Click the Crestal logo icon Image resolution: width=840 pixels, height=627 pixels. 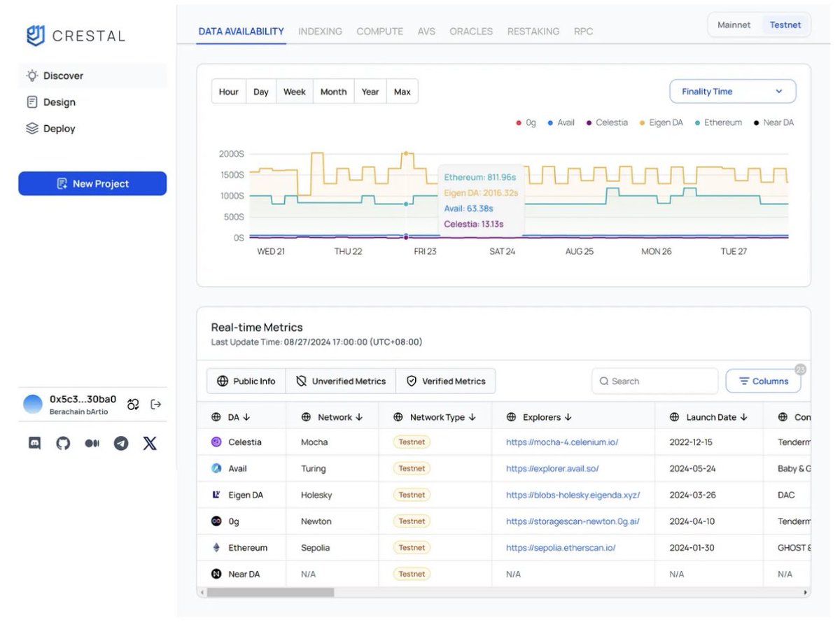(36, 36)
